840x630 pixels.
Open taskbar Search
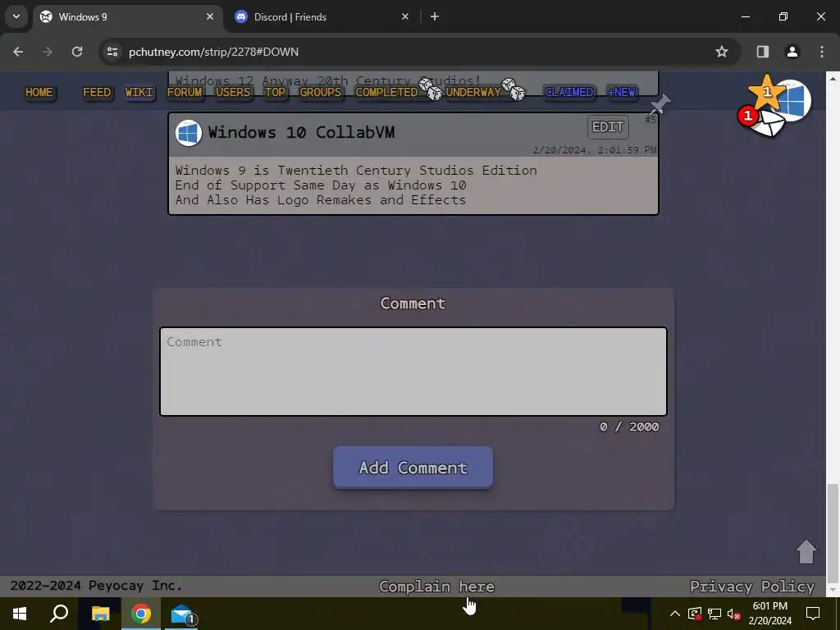59,614
